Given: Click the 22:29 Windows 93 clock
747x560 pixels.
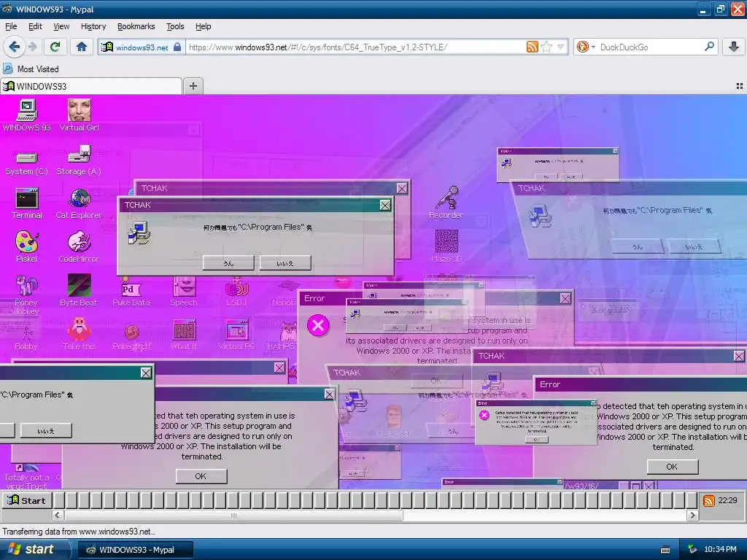Looking at the screenshot, I should 727,500.
